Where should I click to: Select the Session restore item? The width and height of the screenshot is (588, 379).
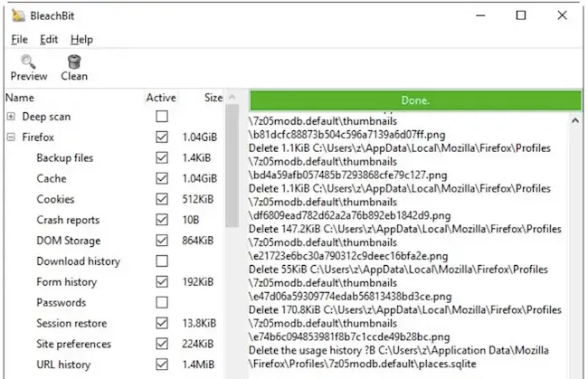(x=71, y=323)
